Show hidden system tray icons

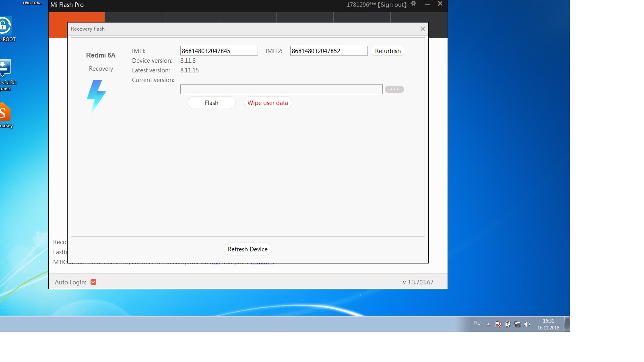point(488,324)
